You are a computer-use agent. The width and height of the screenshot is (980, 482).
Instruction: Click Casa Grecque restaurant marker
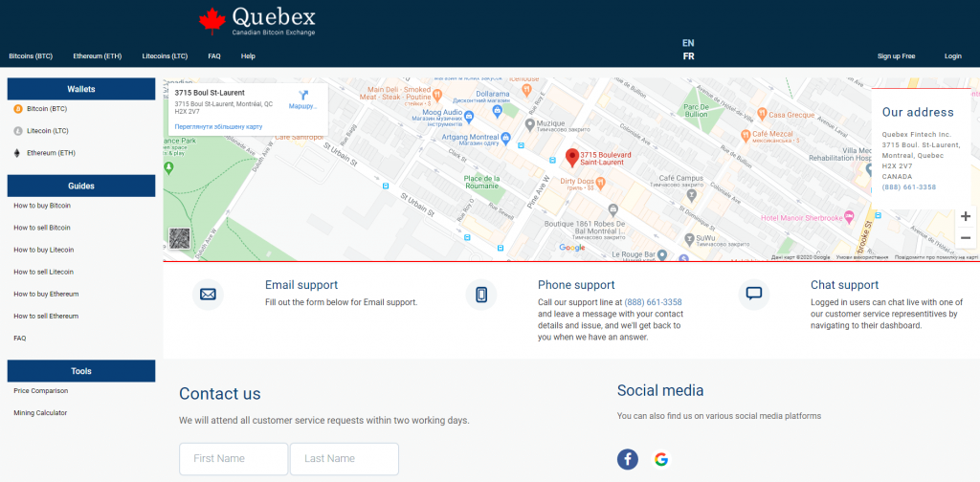[x=761, y=114]
